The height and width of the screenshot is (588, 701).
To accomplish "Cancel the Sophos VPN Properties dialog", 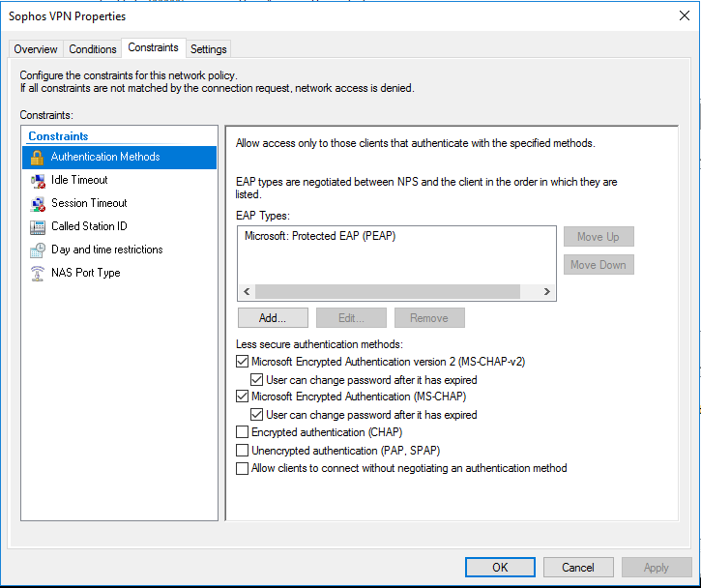I will (x=578, y=568).
